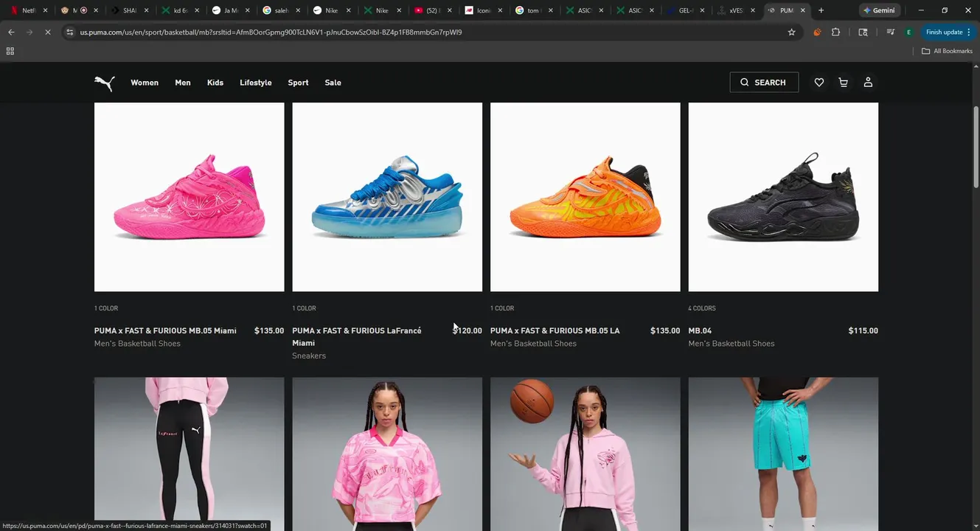The width and height of the screenshot is (980, 531).
Task: Open the Women menu
Action: [145, 83]
